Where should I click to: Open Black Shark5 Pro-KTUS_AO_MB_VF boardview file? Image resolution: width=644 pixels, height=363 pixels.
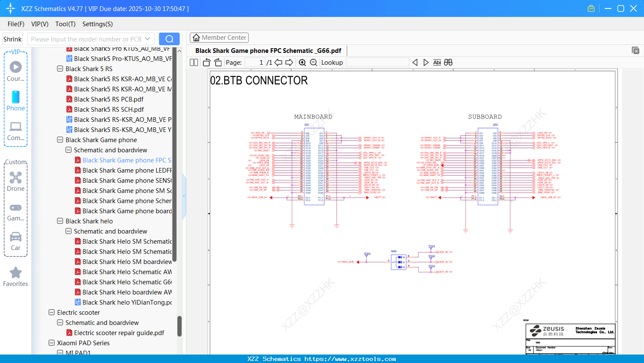click(119, 59)
